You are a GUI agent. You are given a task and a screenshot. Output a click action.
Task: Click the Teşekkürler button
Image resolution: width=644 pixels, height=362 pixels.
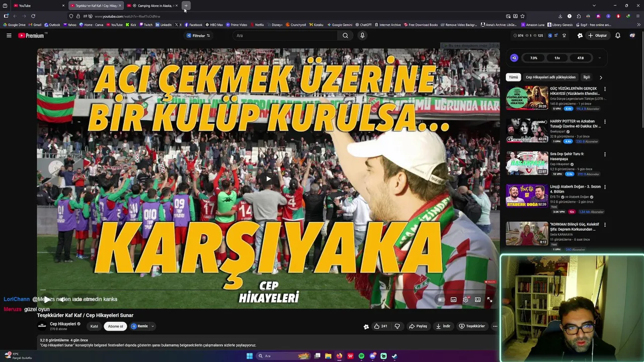click(x=472, y=326)
